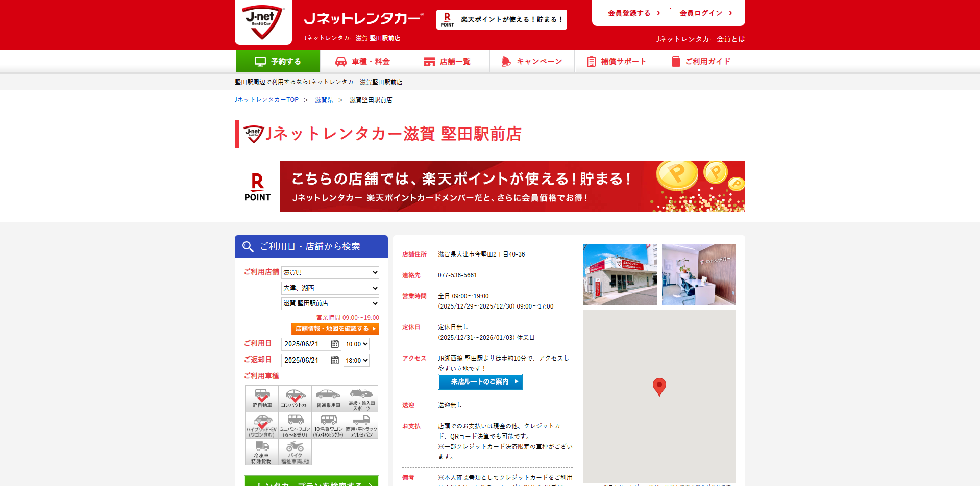Viewport: 980px width, 486px height.
Task: Click the Rakuten R POINT header badge
Action: pyautogui.click(x=501, y=19)
